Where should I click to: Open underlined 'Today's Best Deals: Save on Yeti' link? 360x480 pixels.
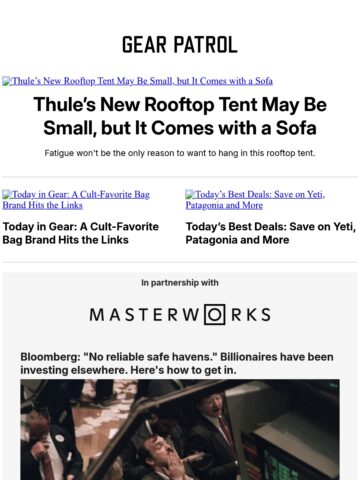pos(255,200)
